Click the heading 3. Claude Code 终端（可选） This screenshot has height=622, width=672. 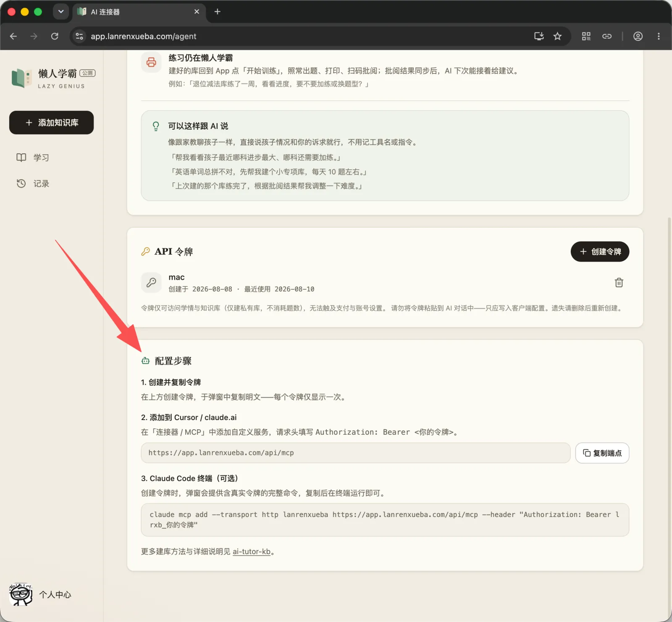coord(190,478)
